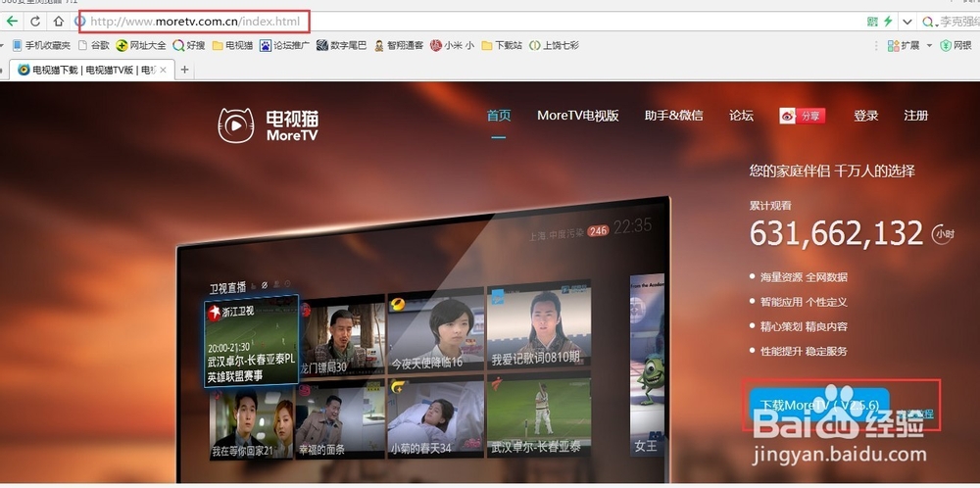Click the green lightning speed-mode icon

[888, 22]
